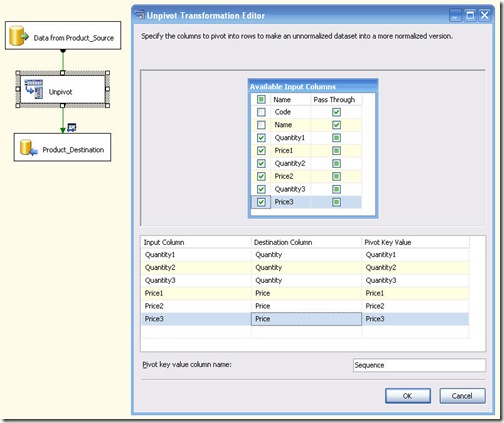
Task: Confirm with the OK button
Action: 408,396
